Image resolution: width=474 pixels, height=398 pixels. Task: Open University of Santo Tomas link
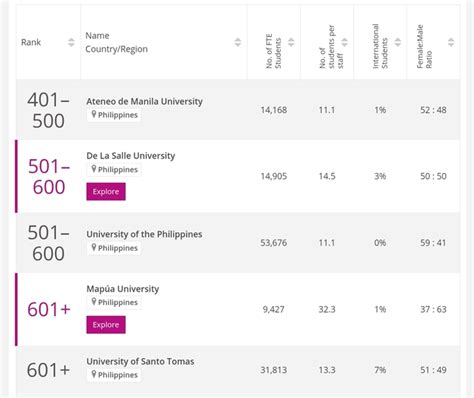point(140,361)
